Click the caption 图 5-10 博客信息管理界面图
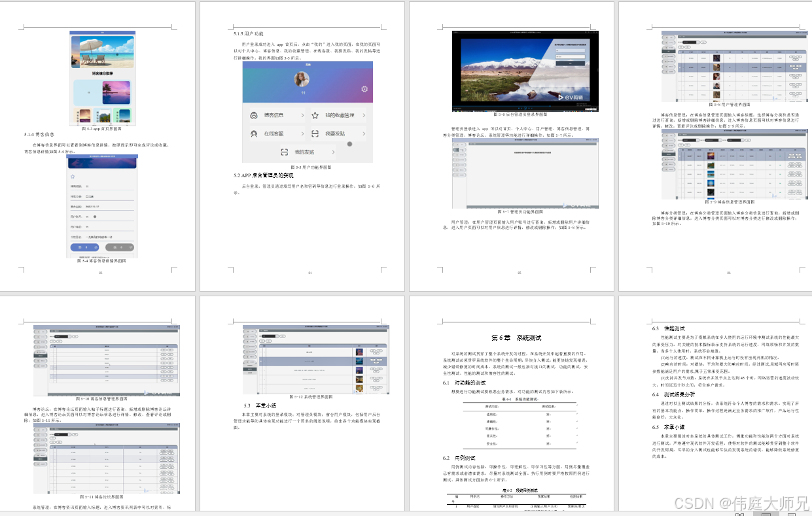The height and width of the screenshot is (516, 812). tap(101, 398)
